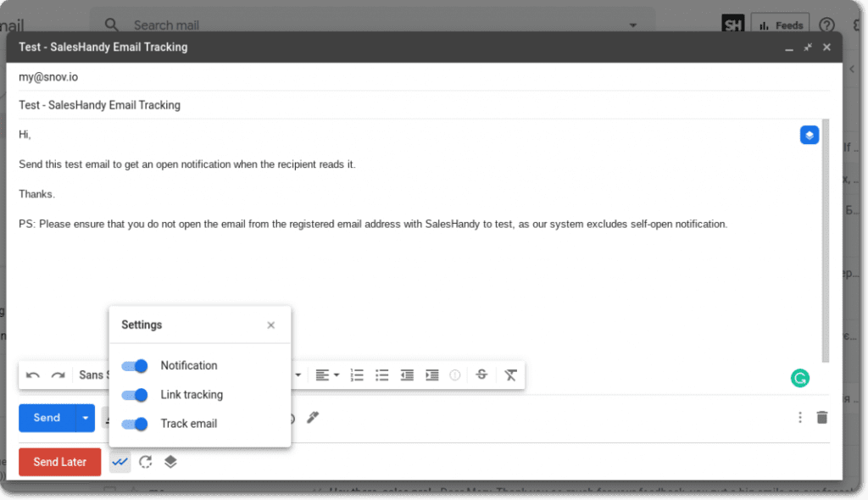Click the circular refresh icon near Send Later
Viewport: 868px width, 500px height.
(144, 462)
